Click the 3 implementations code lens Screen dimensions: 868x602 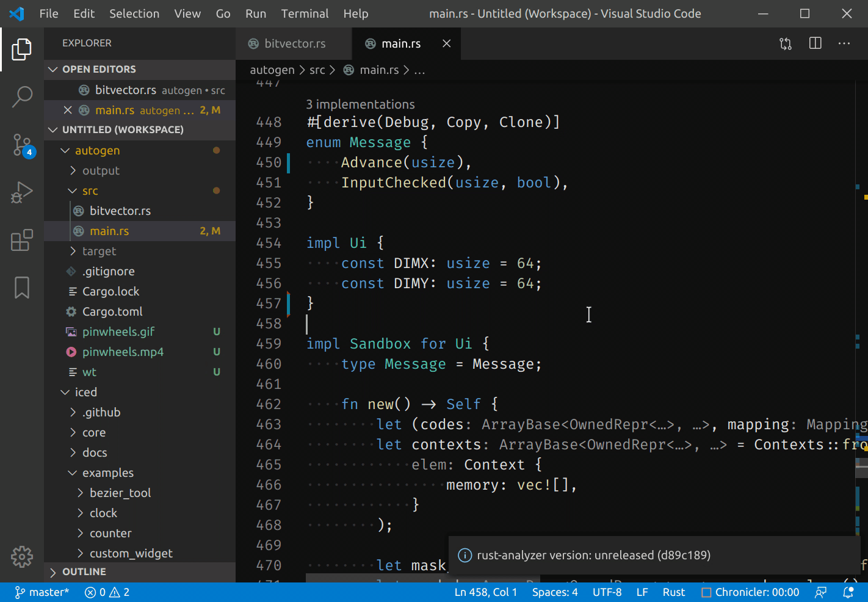pyautogui.click(x=360, y=104)
